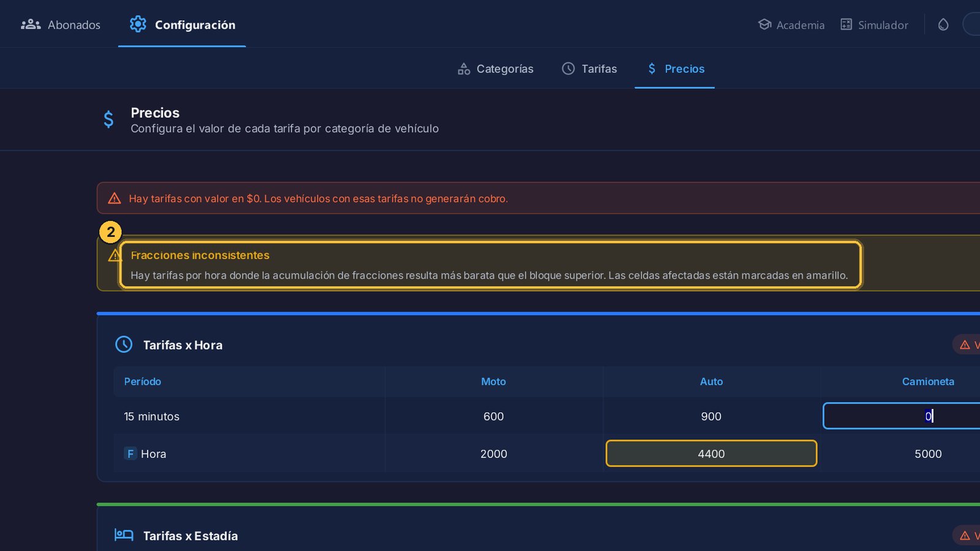Click the F fraction badge on Hora row

[x=130, y=454]
